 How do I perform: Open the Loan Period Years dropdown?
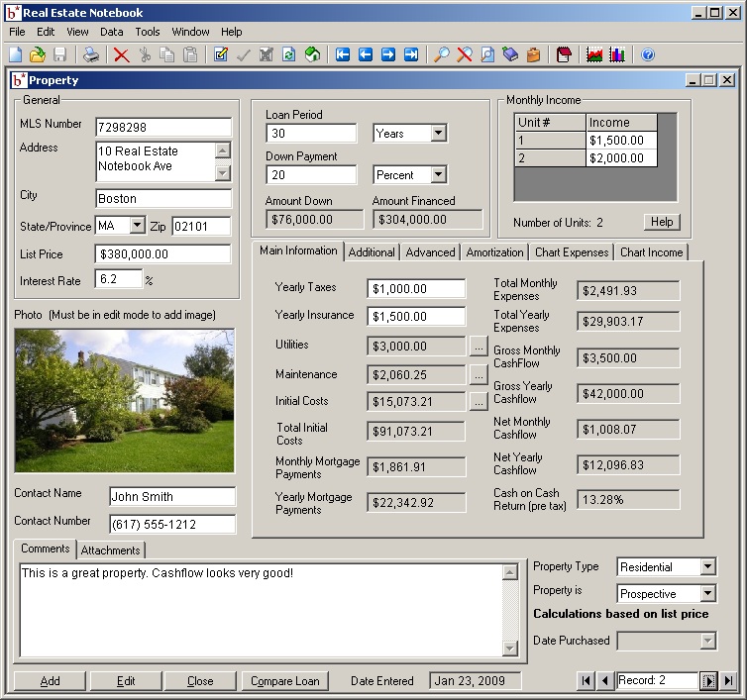(x=439, y=134)
